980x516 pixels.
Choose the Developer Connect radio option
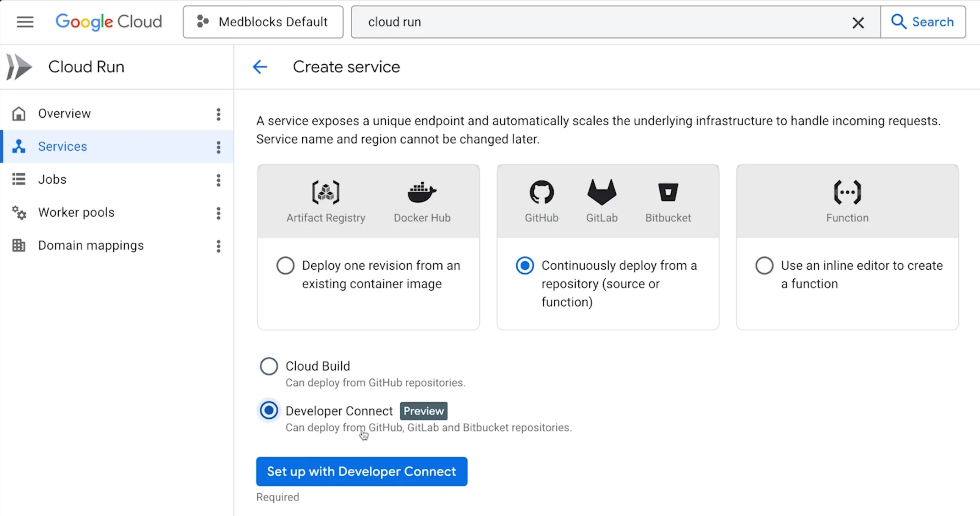tap(269, 411)
